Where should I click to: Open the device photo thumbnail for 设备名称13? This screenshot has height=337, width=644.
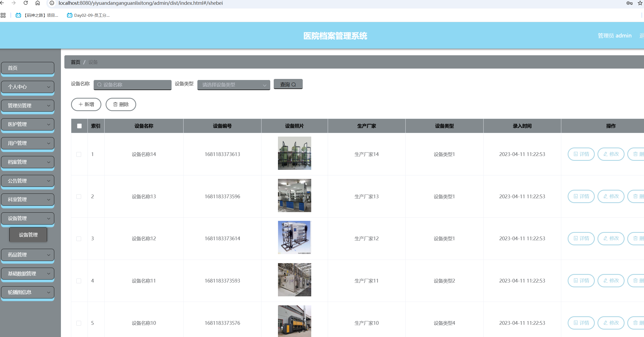click(x=294, y=195)
